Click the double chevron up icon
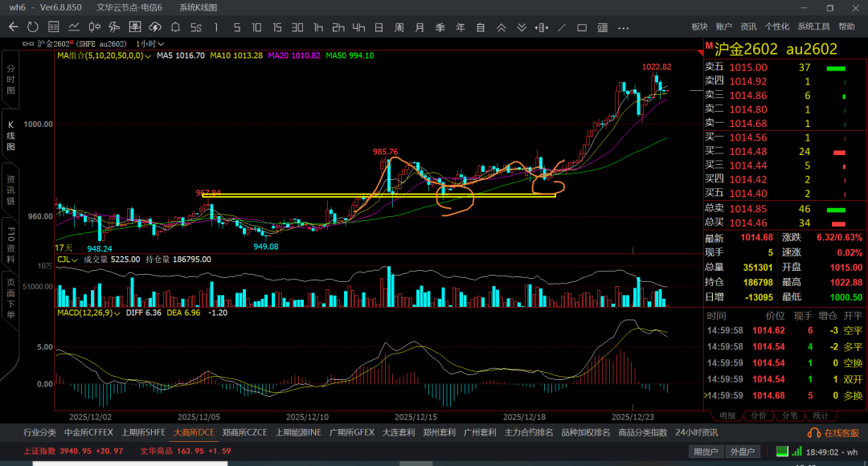This screenshot has width=868, height=466. 502,27
